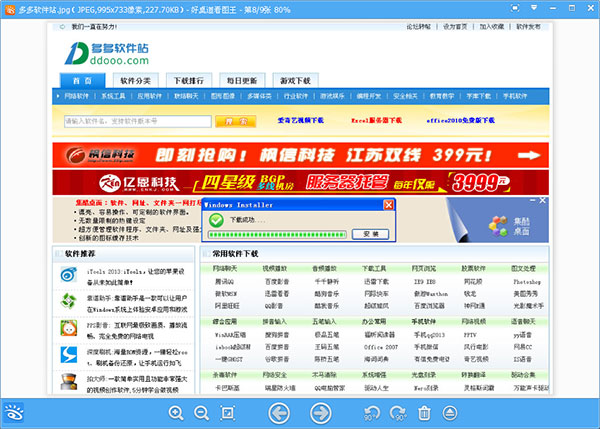The height and width of the screenshot is (429, 600).
Task: Close the 集酷桌面 ad with its X
Action: 543,201
